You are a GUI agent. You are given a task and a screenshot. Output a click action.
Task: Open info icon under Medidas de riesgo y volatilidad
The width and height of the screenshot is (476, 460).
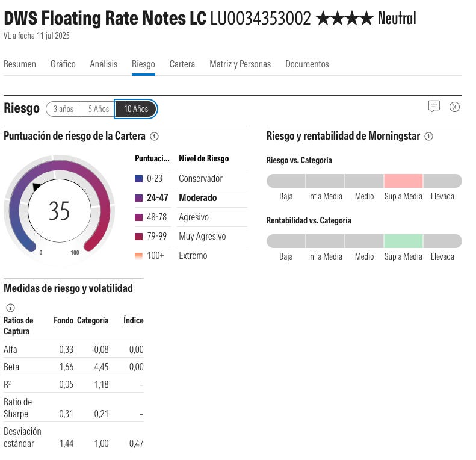click(10, 308)
